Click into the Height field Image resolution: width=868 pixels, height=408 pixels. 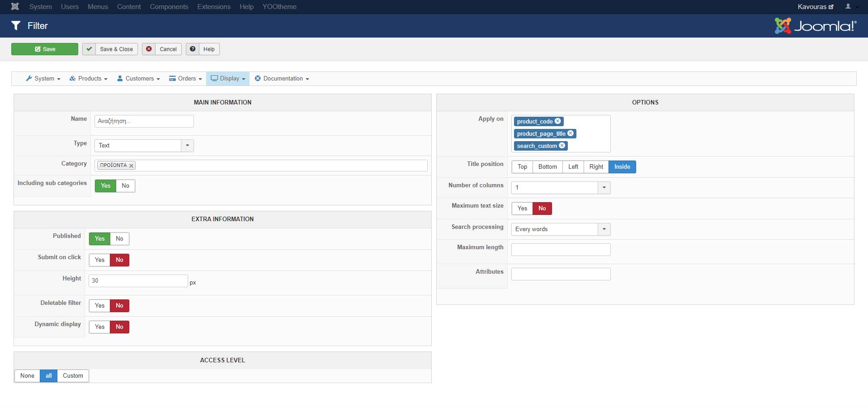click(x=138, y=281)
